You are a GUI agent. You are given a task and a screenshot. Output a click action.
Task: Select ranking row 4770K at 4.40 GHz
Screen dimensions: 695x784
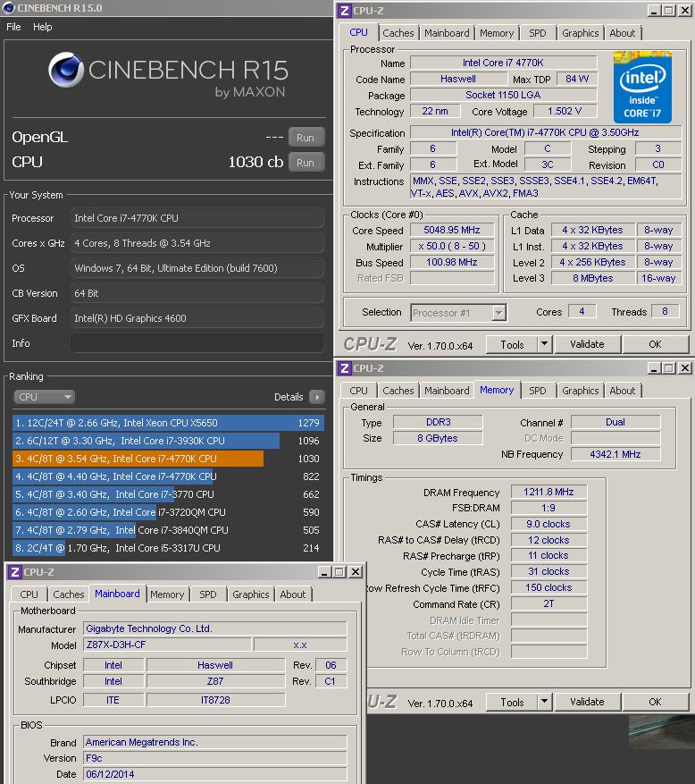pyautogui.click(x=168, y=477)
